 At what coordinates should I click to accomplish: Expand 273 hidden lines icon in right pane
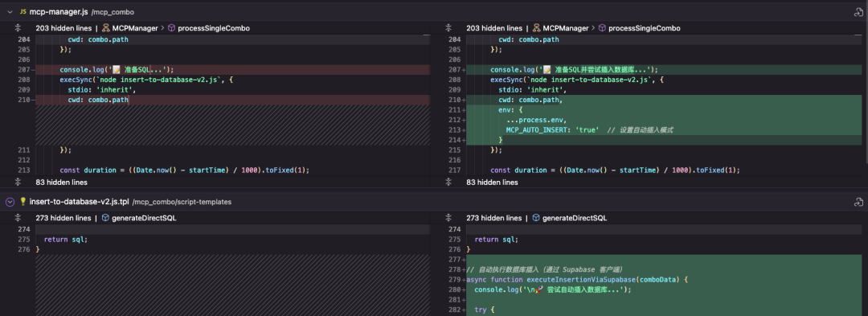tap(448, 218)
